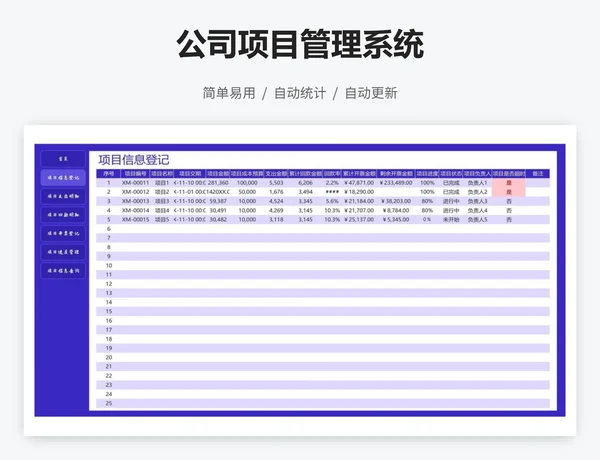Select the 累计开票金额 column header
This screenshot has width=600, height=460.
click(359, 174)
